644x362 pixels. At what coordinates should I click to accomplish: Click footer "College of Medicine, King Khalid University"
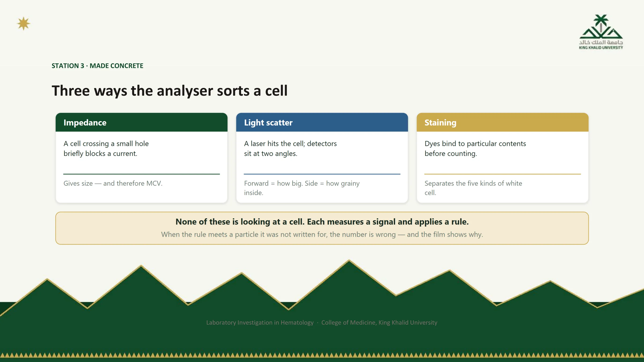[379, 322]
